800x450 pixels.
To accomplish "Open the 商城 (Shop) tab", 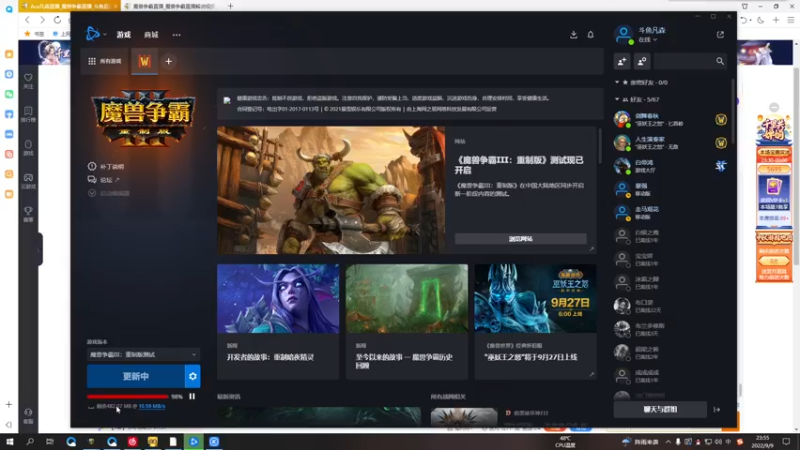I will point(151,35).
